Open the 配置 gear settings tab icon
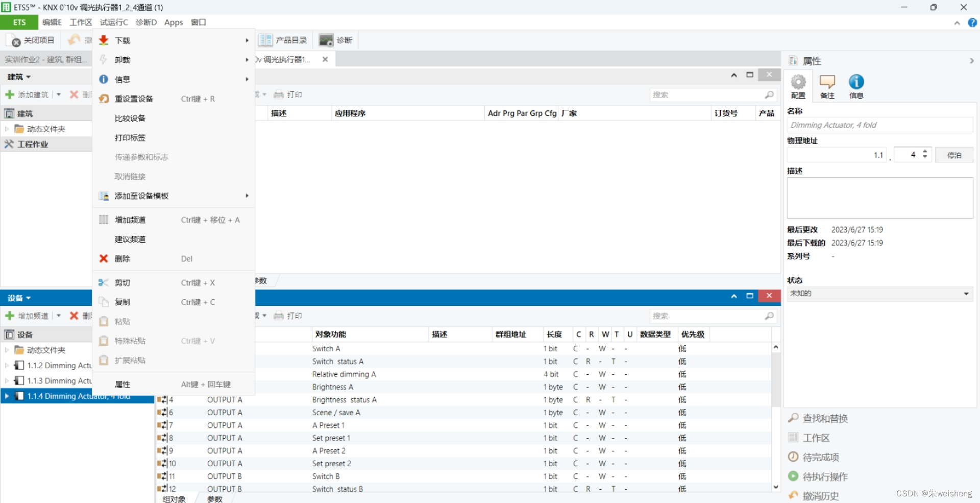Viewport: 980px width, 503px height. click(798, 82)
